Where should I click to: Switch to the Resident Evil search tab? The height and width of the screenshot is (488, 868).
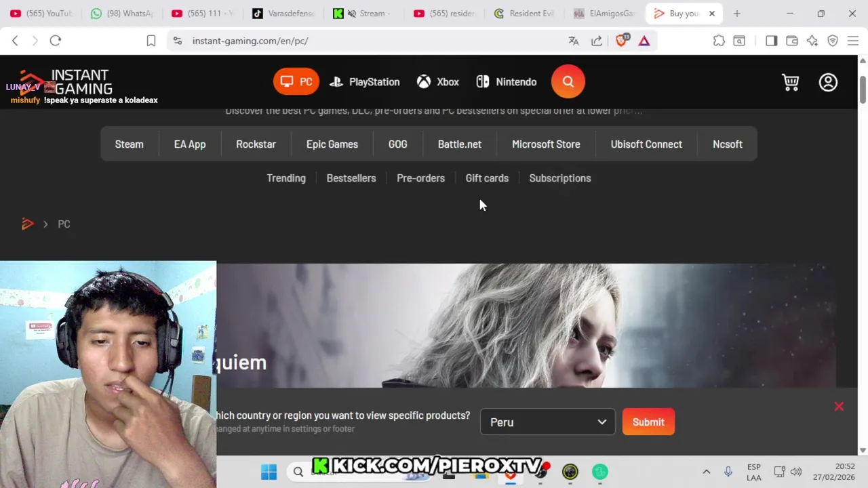coord(525,14)
